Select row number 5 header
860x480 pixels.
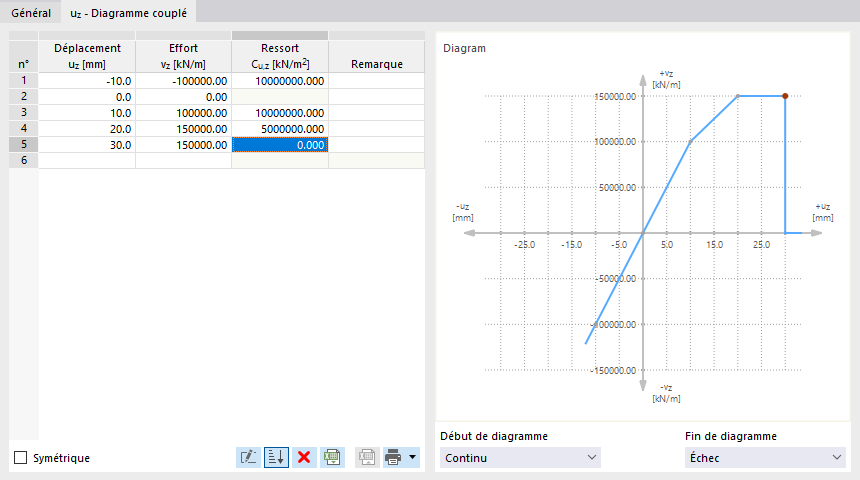(24, 144)
